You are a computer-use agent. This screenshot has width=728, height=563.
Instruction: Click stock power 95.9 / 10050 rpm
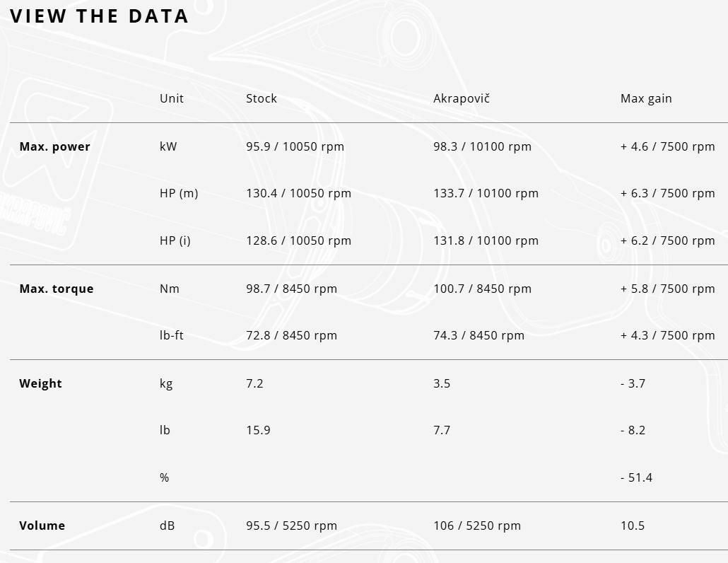tap(295, 146)
